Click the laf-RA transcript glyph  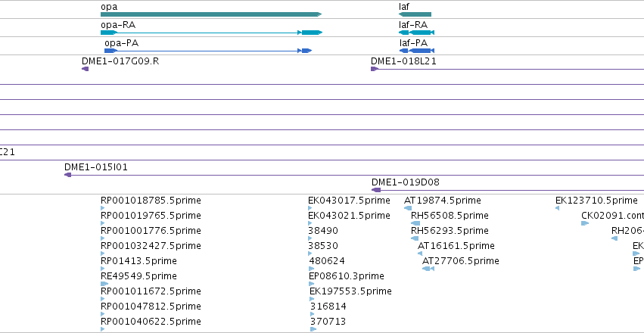coord(416,33)
